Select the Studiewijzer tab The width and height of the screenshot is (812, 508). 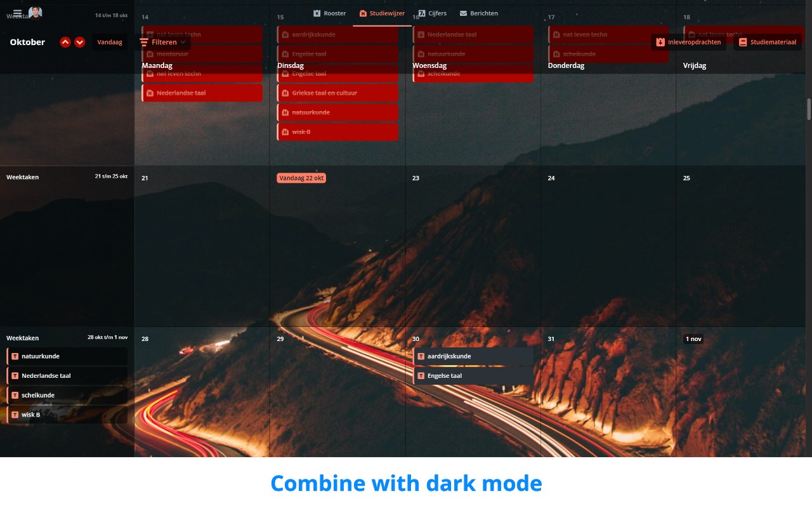pyautogui.click(x=382, y=13)
